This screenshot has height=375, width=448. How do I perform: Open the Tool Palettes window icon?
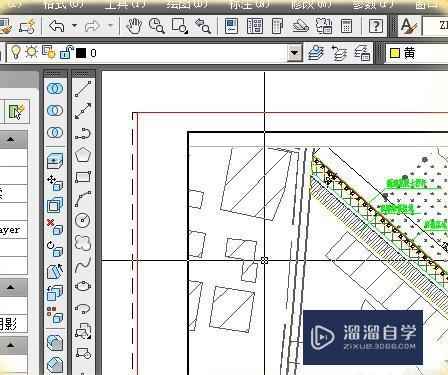coord(277,26)
